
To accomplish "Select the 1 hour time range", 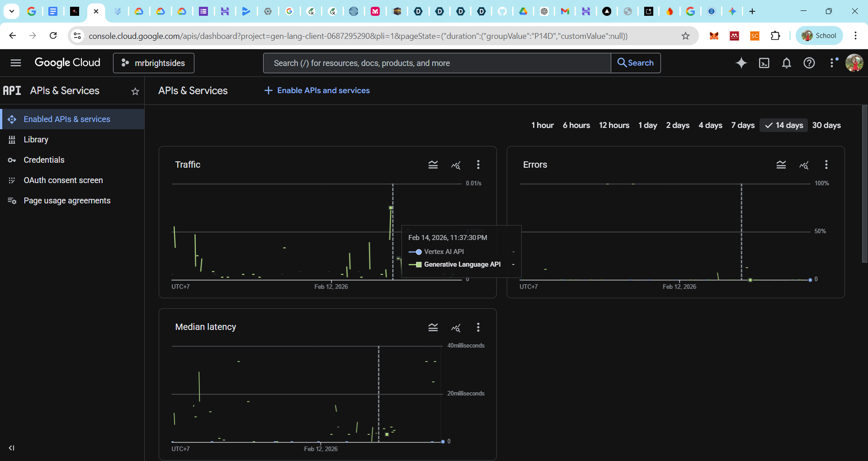I will click(542, 125).
